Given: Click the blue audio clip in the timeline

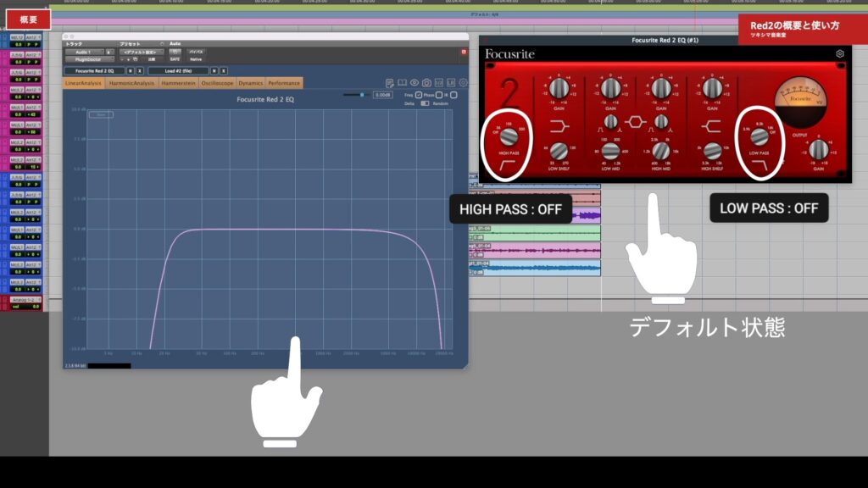Looking at the screenshot, I should pos(535,269).
